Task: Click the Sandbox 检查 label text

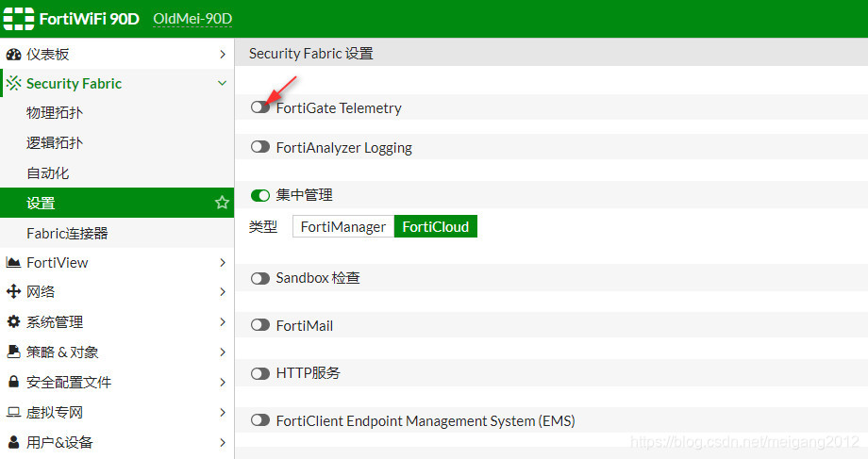Action: pos(318,278)
